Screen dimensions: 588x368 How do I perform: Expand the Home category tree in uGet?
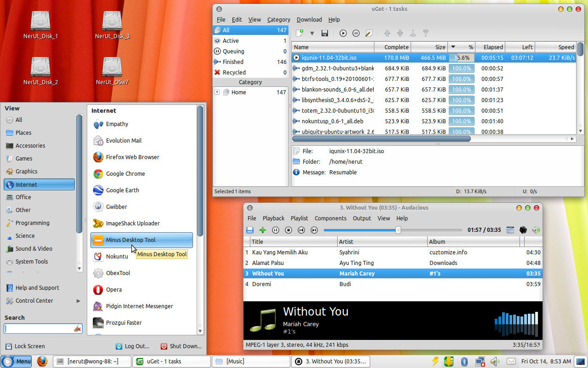click(x=217, y=92)
